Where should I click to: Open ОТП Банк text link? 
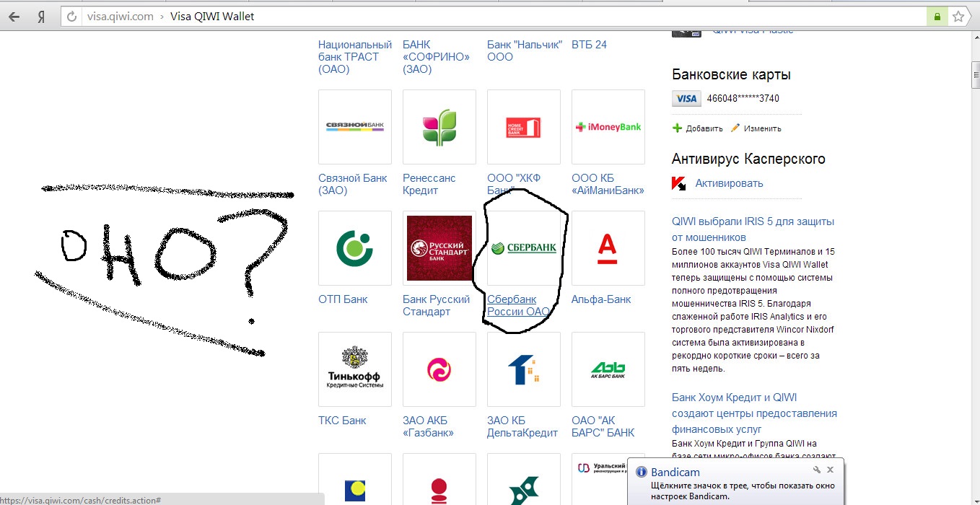point(343,299)
